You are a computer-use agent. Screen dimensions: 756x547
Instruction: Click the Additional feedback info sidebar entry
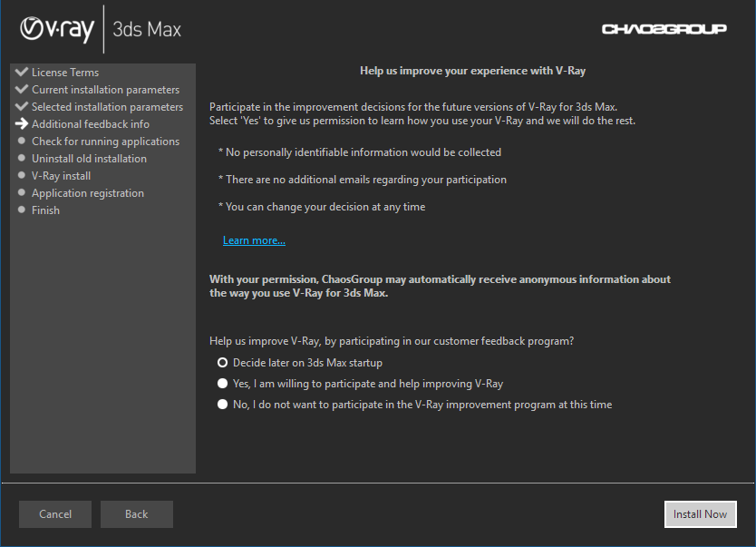click(90, 123)
